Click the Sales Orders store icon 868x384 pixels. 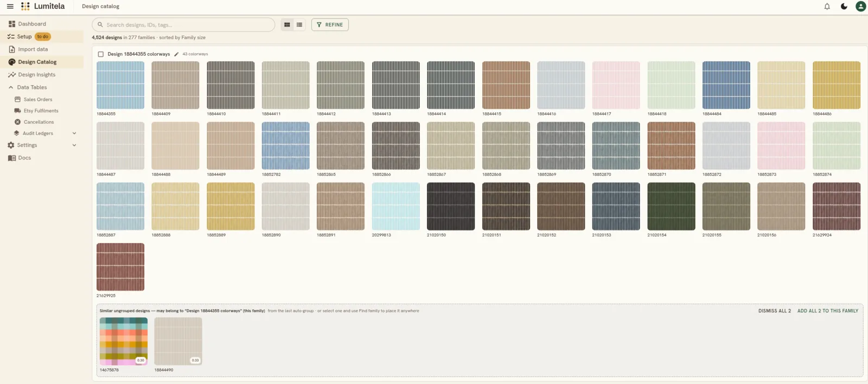coord(17,99)
